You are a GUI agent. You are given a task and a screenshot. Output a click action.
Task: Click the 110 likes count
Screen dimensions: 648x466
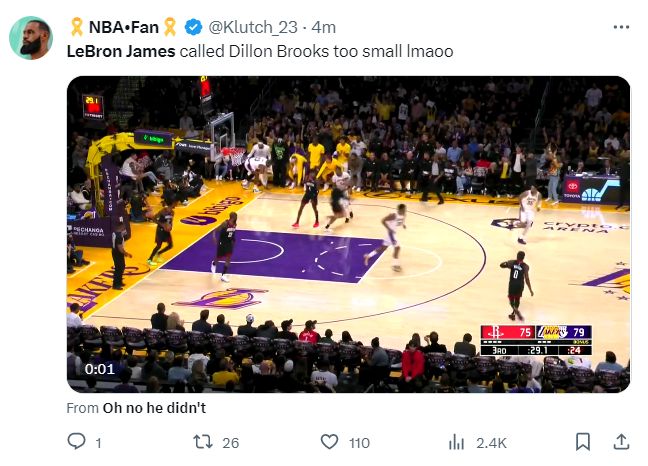[359, 443]
